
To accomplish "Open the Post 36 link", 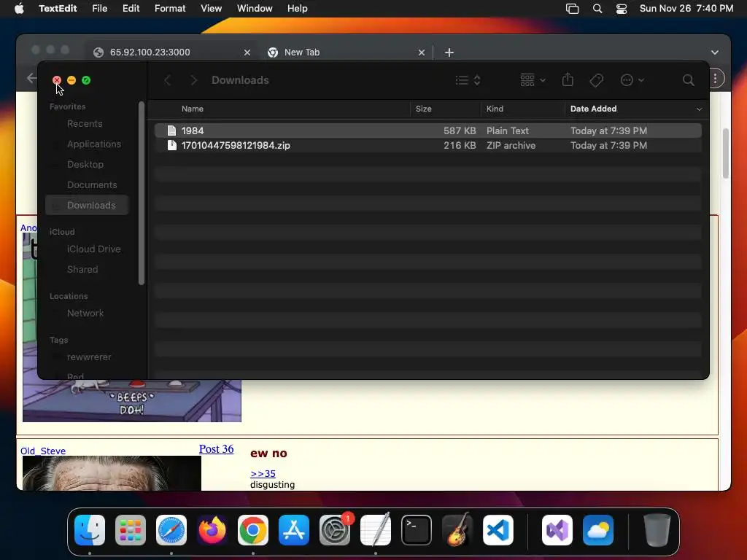I will pos(216,449).
